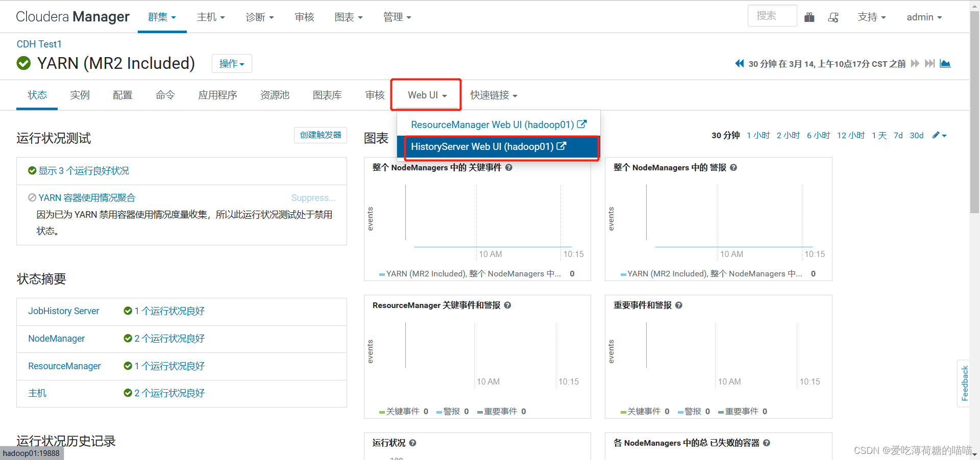Switch to the 配置 tab
The image size is (980, 460).
pos(122,95)
